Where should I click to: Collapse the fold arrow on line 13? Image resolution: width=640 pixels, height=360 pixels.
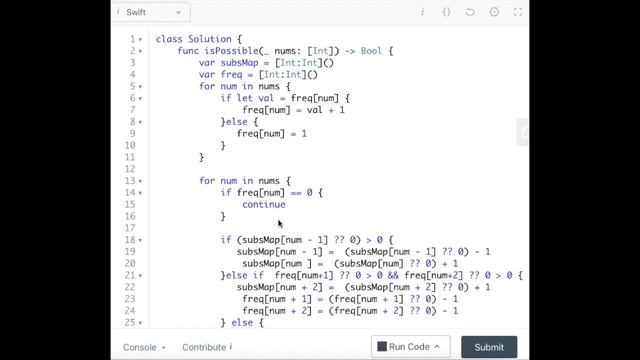[x=140, y=181]
